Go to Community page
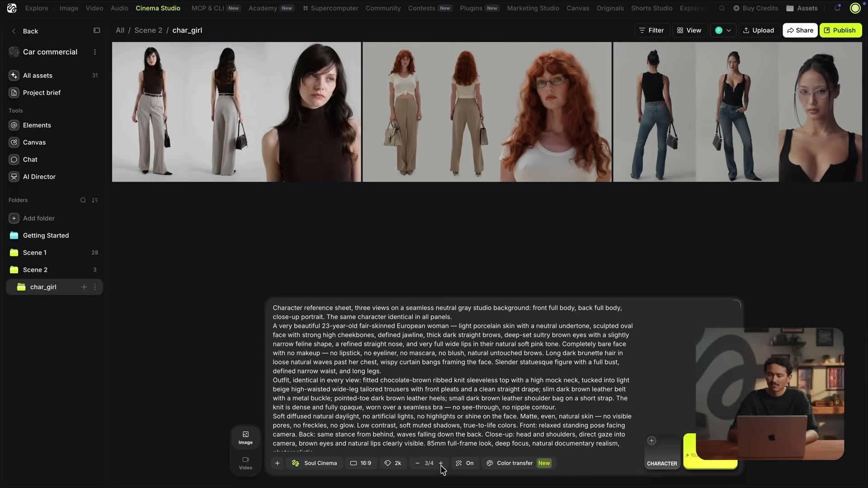868x488 pixels. coord(383,8)
